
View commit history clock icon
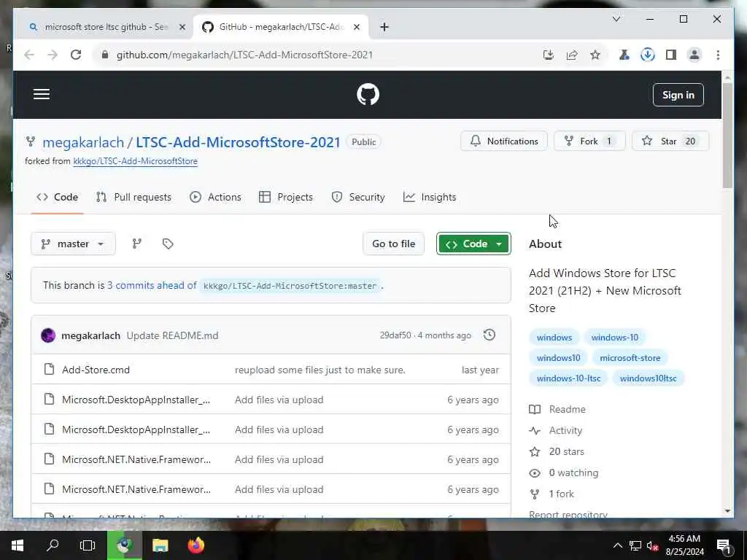tap(489, 335)
